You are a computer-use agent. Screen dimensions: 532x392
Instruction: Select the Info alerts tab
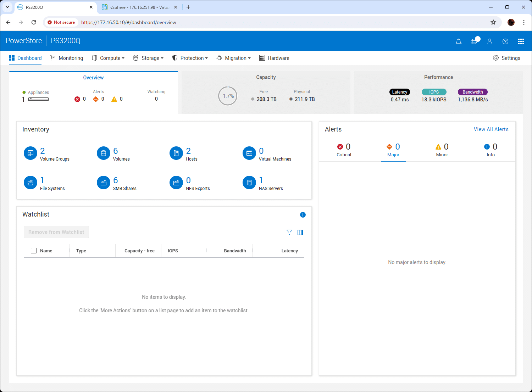tap(491, 150)
